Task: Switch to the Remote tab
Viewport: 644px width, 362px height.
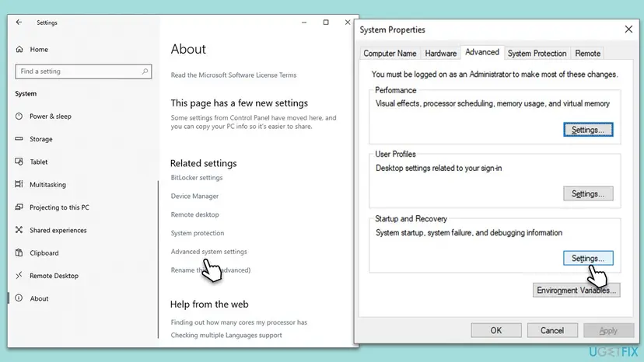Action: coord(588,54)
